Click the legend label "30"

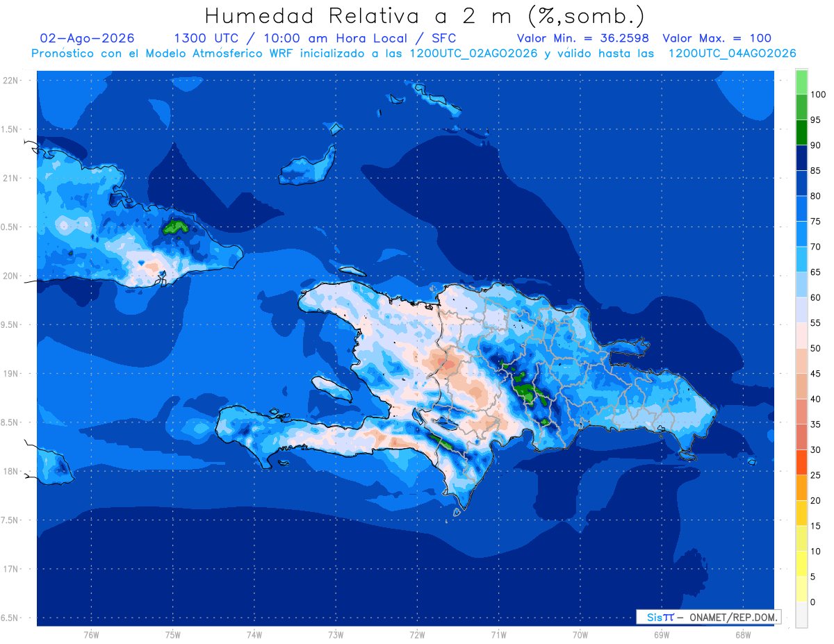coord(815,449)
